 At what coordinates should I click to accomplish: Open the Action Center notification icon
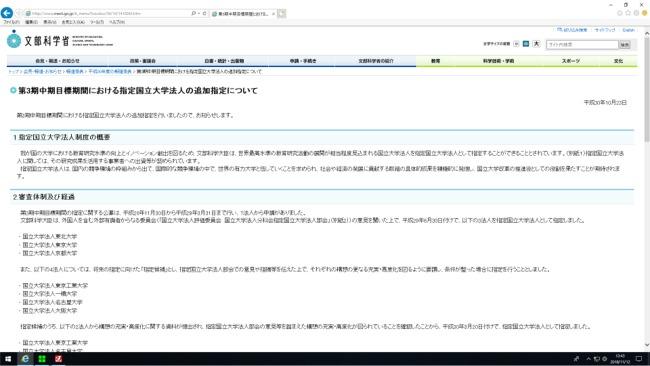(x=639, y=359)
